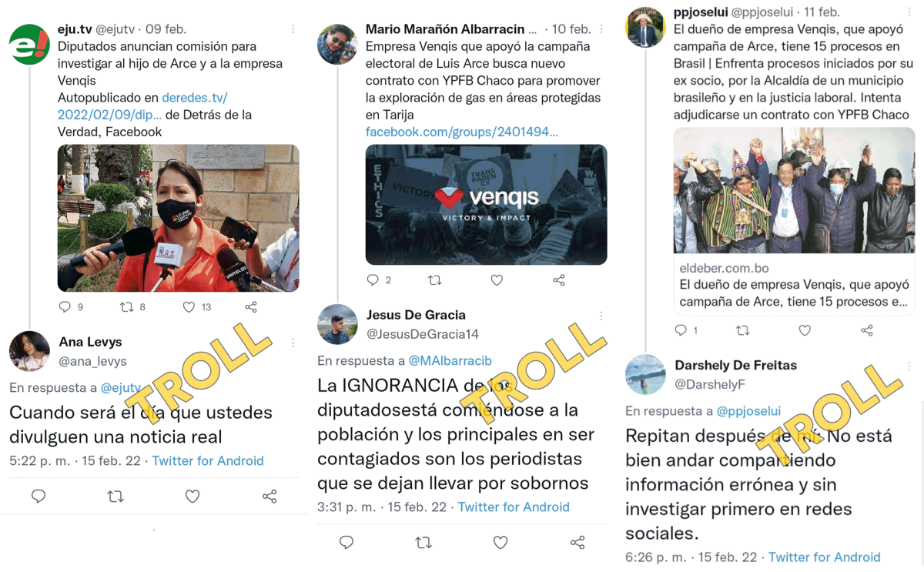The image size is (924, 572).
Task: Like the eju.tv tweet with 13 likes
Action: (x=189, y=306)
